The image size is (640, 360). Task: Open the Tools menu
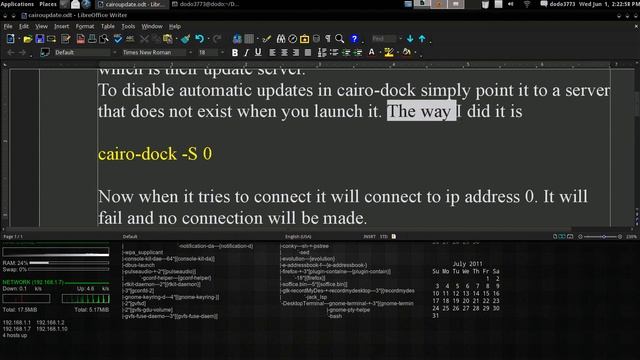[128, 26]
